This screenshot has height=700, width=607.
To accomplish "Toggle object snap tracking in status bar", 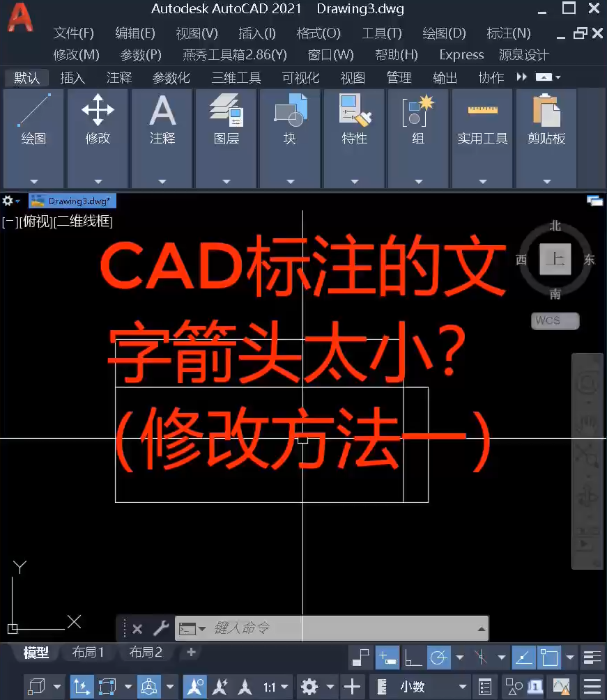I will pos(523,657).
